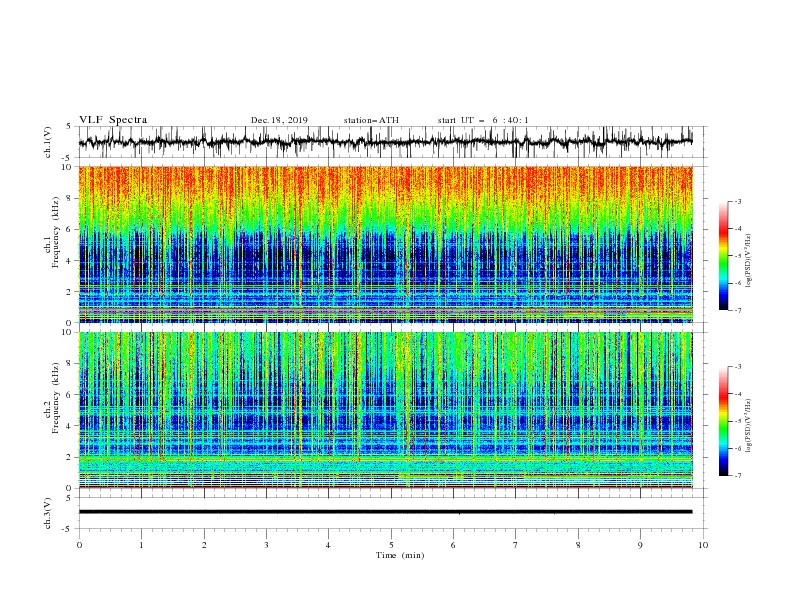The width and height of the screenshot is (792, 612).
Task: Click the "8" tick on the time axis
Action: [578, 545]
